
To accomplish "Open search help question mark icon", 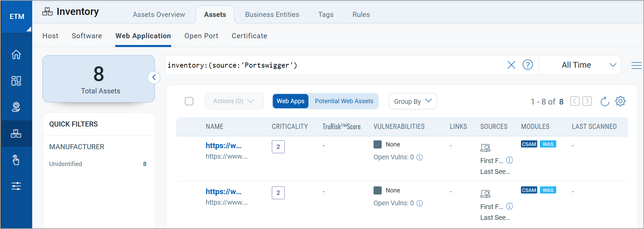I will click(x=527, y=65).
